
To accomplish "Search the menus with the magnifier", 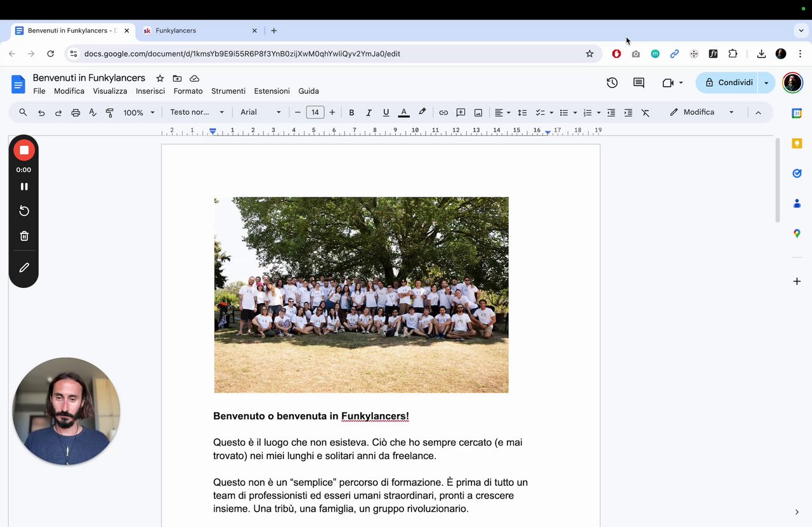I will pos(23,112).
